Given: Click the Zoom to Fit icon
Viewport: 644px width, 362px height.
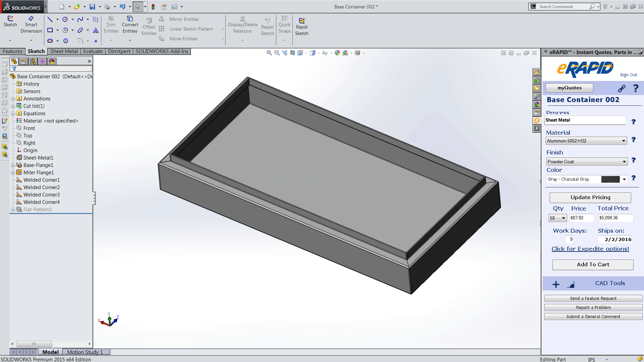Looking at the screenshot, I should point(269,53).
